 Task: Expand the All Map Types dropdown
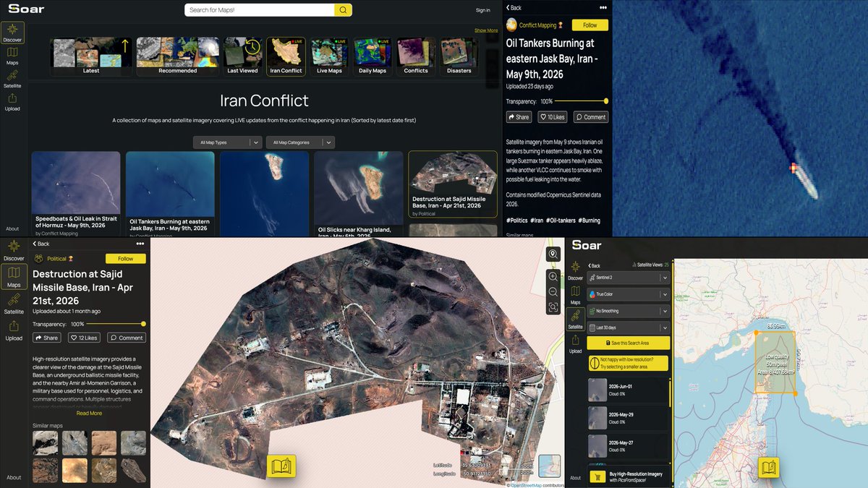point(228,142)
